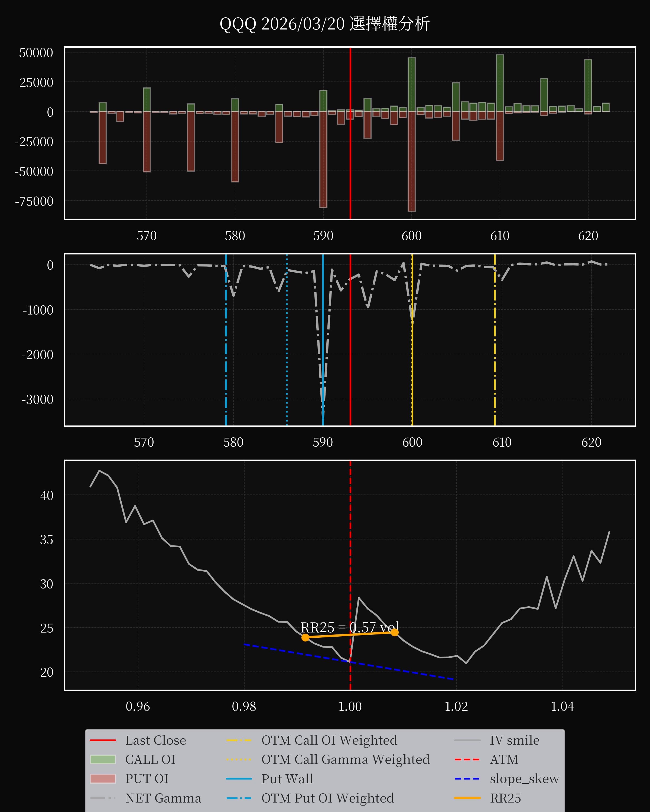
Task: Click the 50000 y-axis label on OI chart
Action: coord(36,53)
